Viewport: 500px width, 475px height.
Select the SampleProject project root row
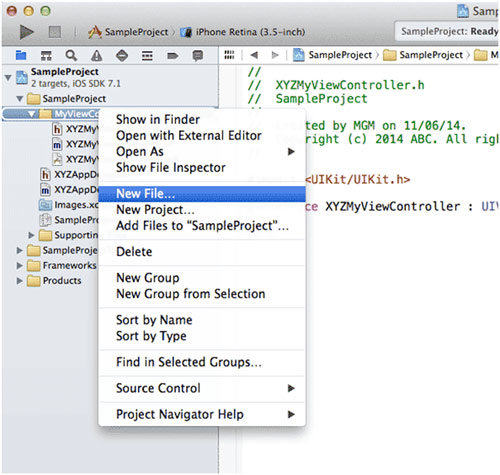(110, 78)
